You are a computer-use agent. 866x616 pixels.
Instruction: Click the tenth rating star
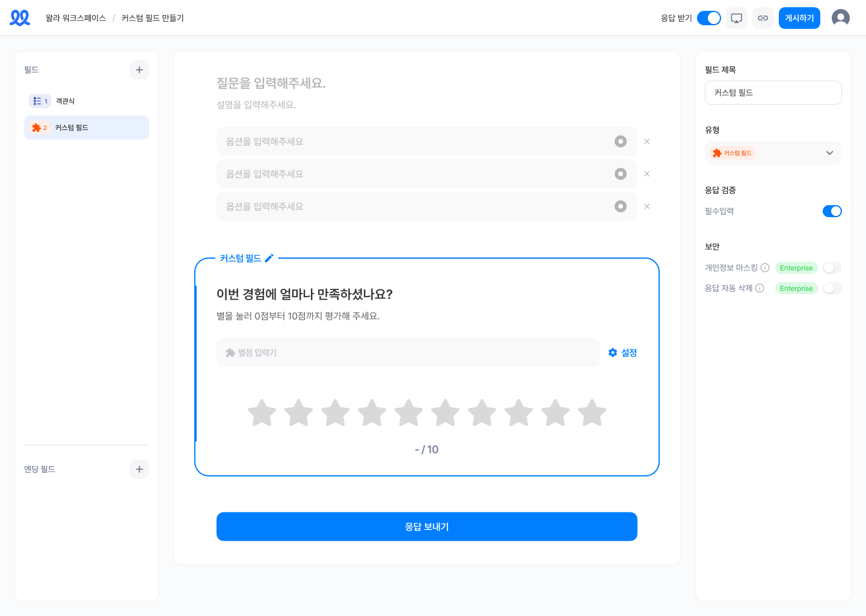(592, 413)
